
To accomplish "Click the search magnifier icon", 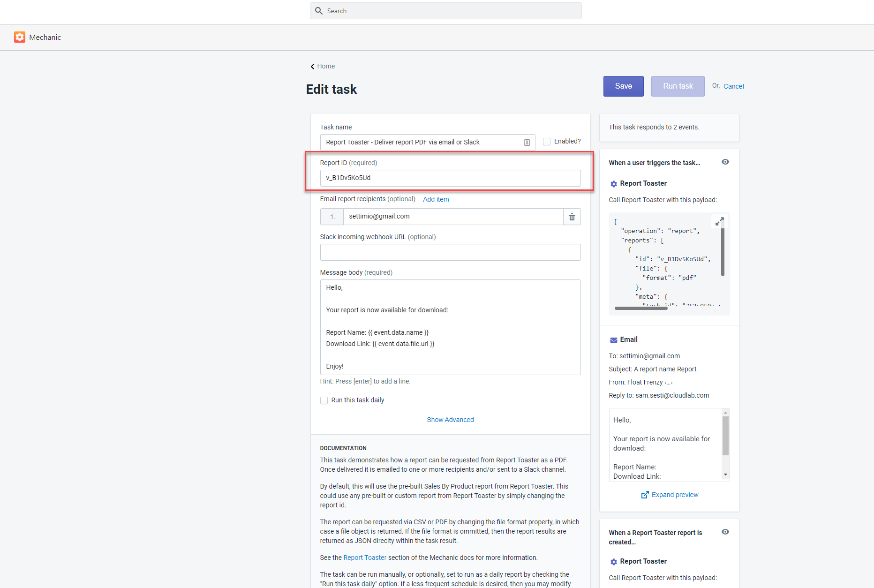I will point(319,11).
